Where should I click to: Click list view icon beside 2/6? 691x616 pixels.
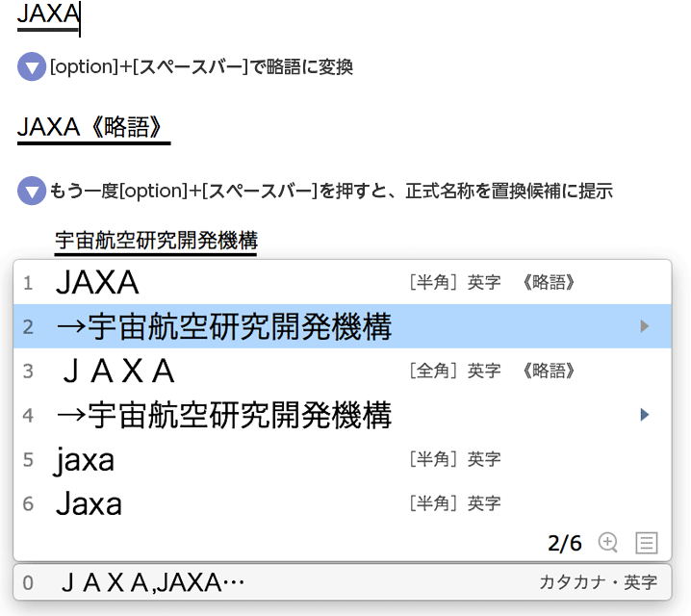647,543
